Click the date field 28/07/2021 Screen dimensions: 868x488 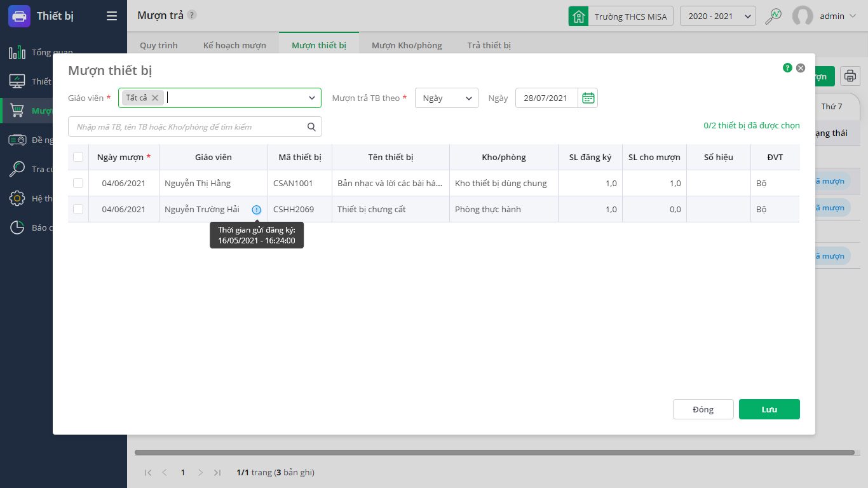pyautogui.click(x=546, y=98)
